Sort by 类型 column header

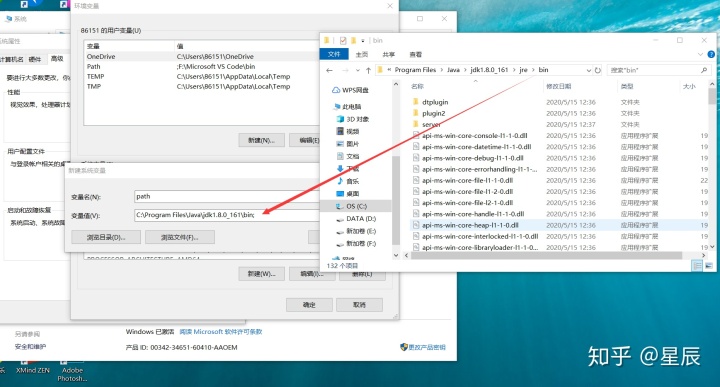[x=627, y=86]
